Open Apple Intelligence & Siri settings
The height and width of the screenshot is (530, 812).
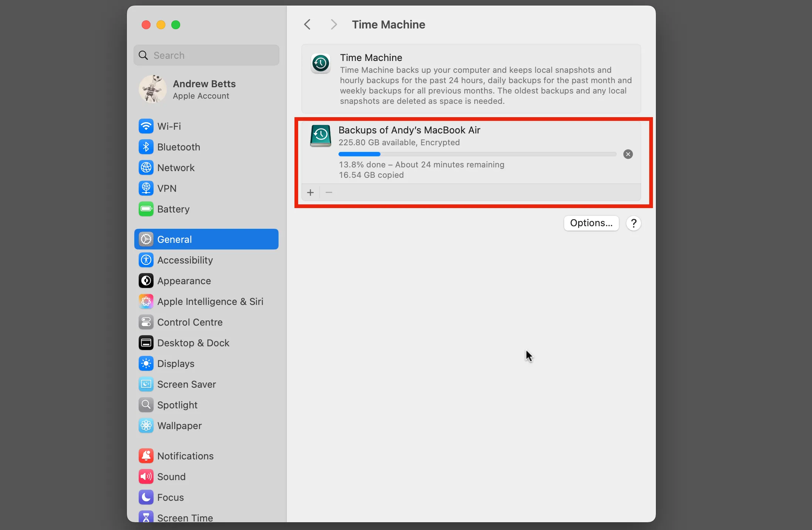tap(210, 302)
